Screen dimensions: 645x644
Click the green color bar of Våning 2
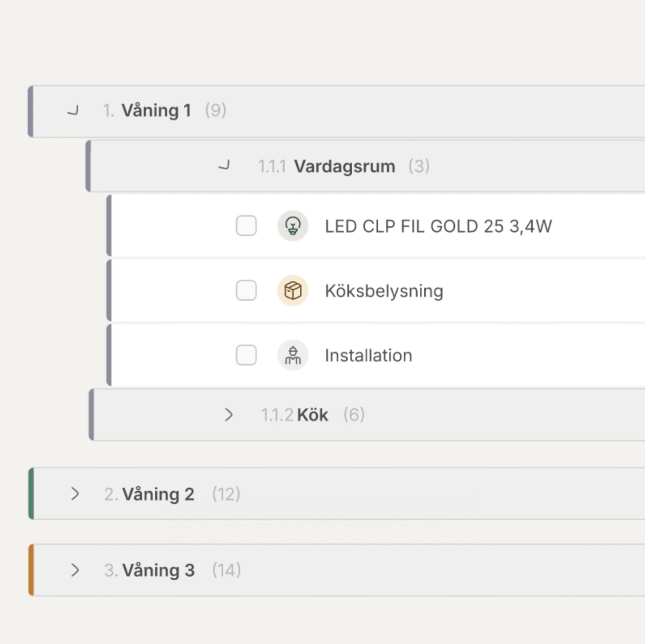[x=31, y=494]
